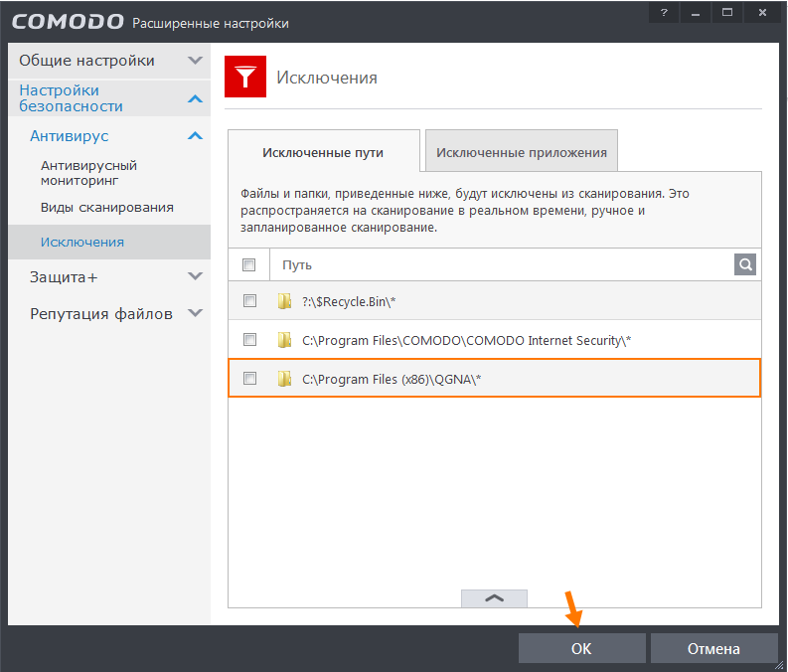Check the Program Files (x86)\QGNA checkbox
Screen dimensions: 788x672
pyautogui.click(x=249, y=378)
